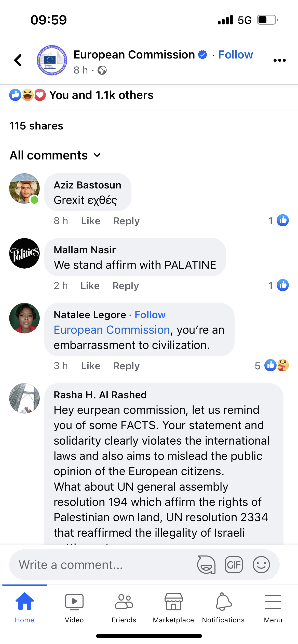Image resolution: width=298 pixels, height=644 pixels.
Task: Like Natalee Legore's comment
Action: tap(91, 366)
